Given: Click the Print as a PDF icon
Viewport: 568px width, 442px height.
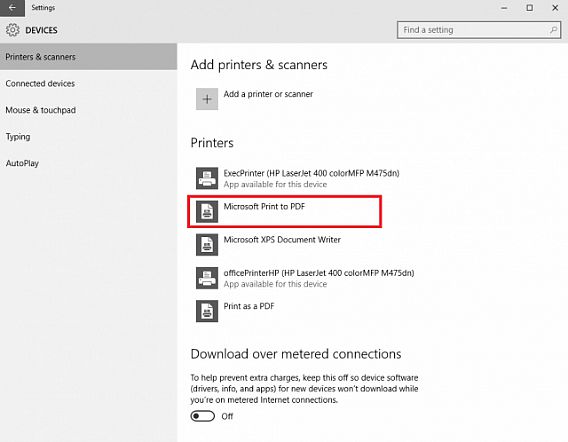Looking at the screenshot, I should pos(207,311).
